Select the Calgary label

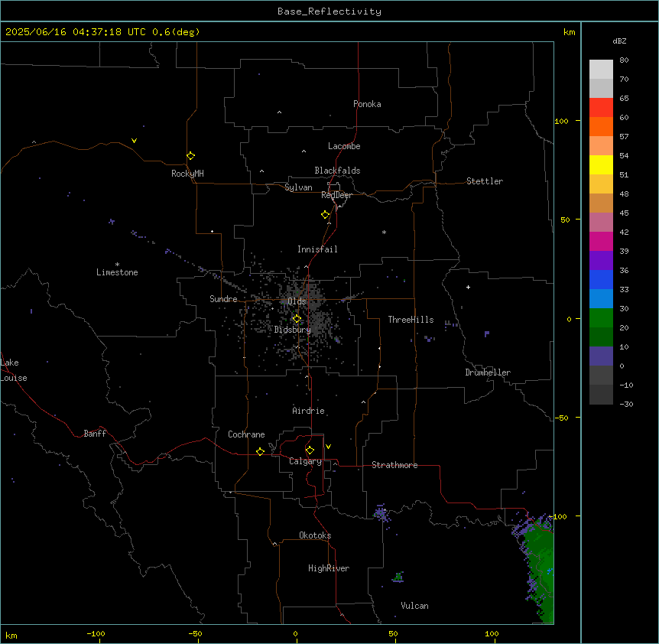pyautogui.click(x=305, y=461)
